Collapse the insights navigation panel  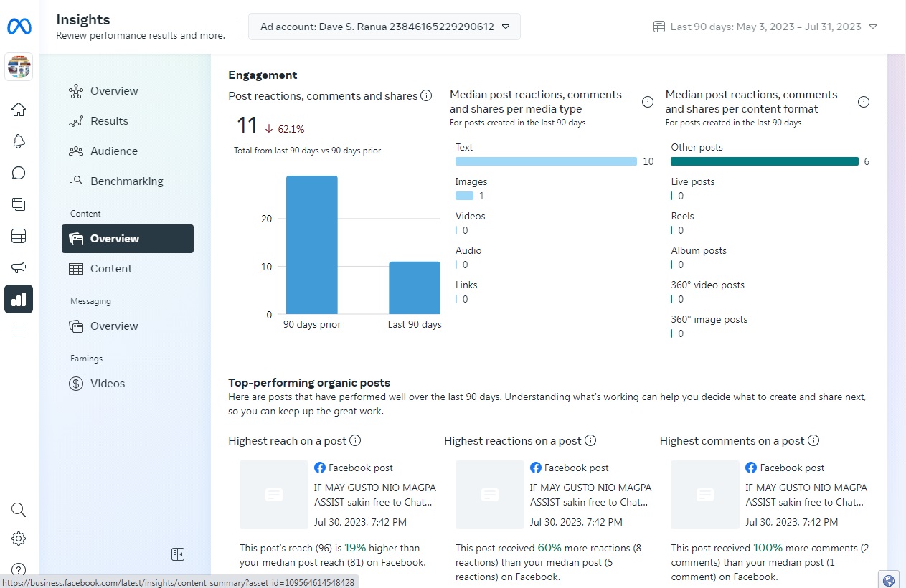[178, 554]
